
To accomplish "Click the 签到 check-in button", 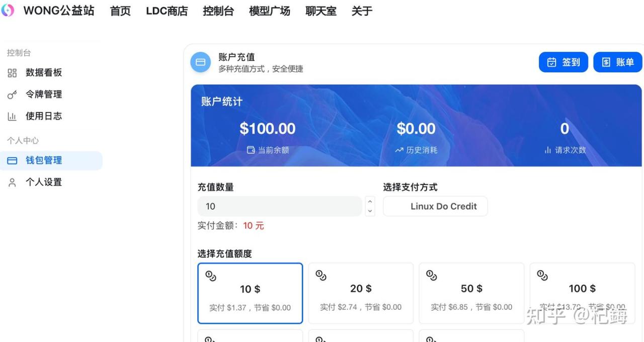I will pyautogui.click(x=563, y=62).
